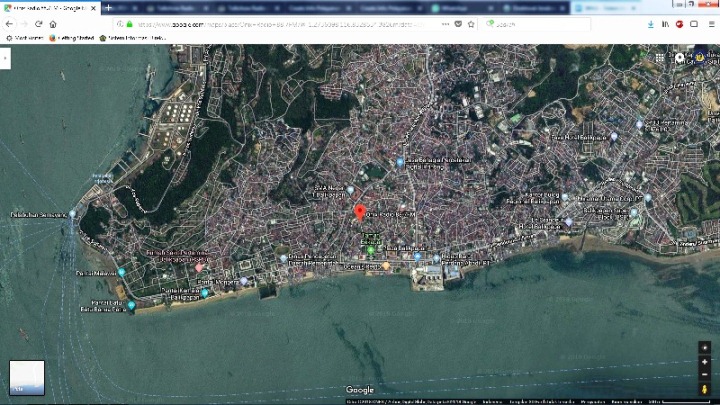Expand the collapsed side panel arrow
The image size is (720, 405).
[5, 59]
